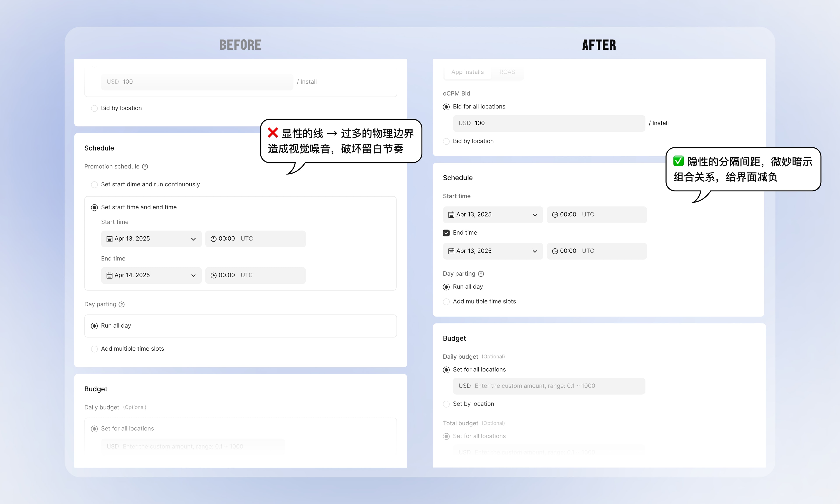Screen dimensions: 840x504
Task: Click BEFORE Start time 00:00 UTC field
Action: pyautogui.click(x=256, y=239)
